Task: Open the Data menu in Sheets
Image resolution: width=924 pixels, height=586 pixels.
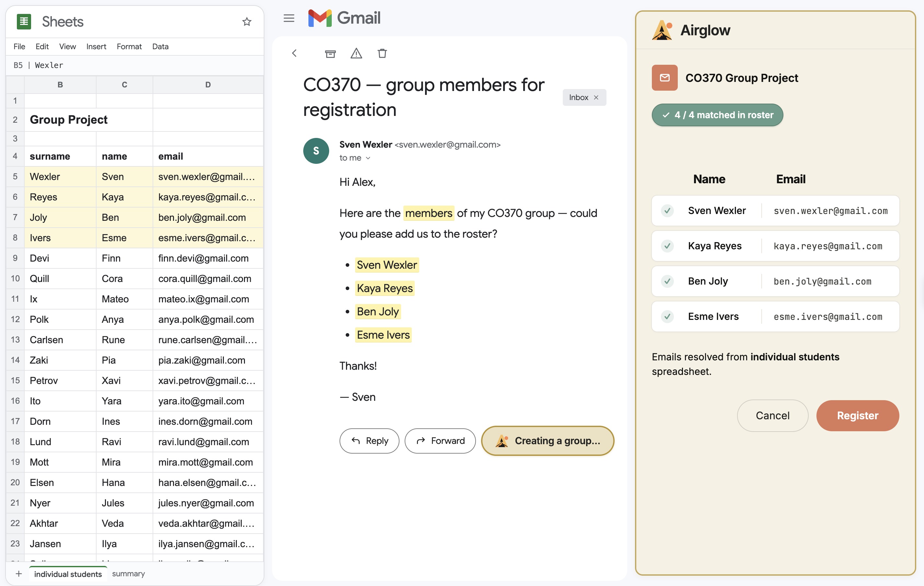Action: pos(160,46)
